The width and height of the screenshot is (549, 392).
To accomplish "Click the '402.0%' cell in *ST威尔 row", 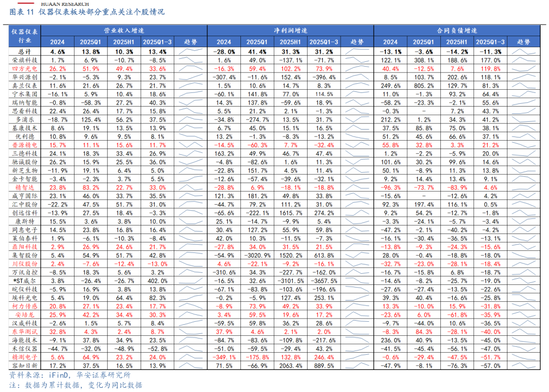I will (157, 281).
